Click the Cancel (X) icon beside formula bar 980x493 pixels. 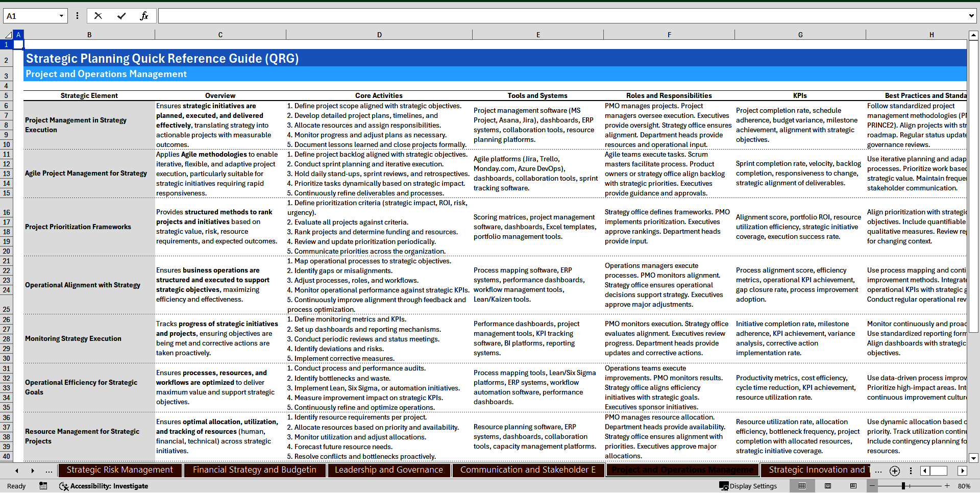[x=98, y=16]
